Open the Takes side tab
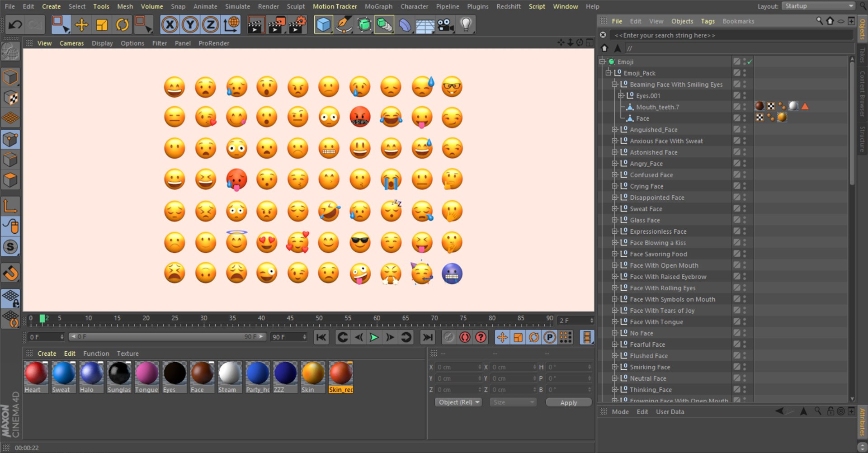Image resolution: width=868 pixels, height=453 pixels. (863, 55)
